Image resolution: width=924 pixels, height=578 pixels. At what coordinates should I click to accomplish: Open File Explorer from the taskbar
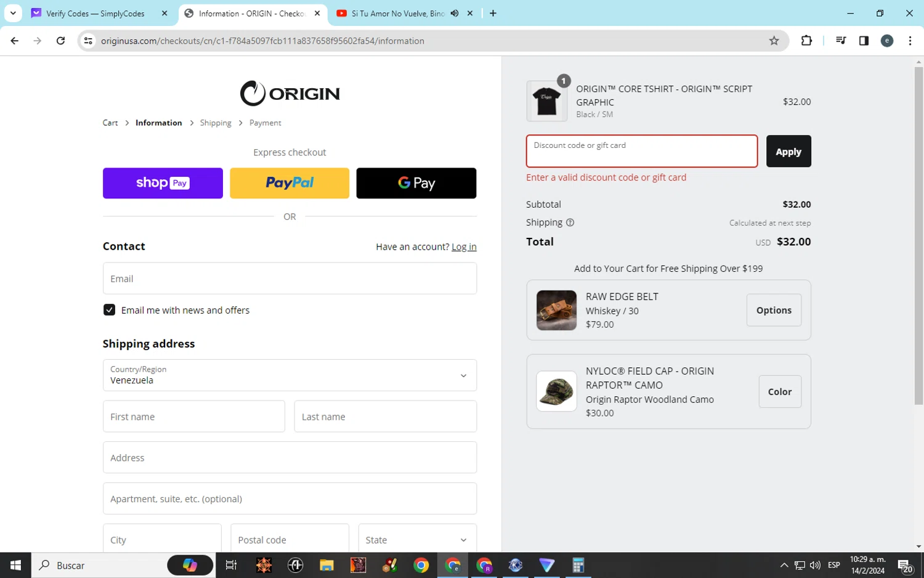(326, 565)
